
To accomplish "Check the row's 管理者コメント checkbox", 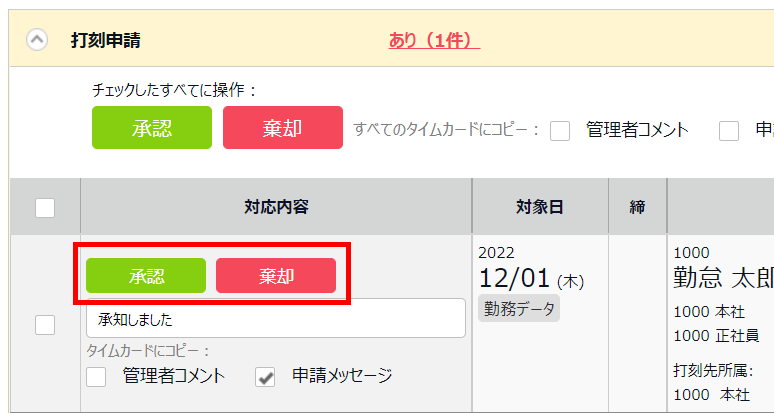I will click(x=96, y=377).
